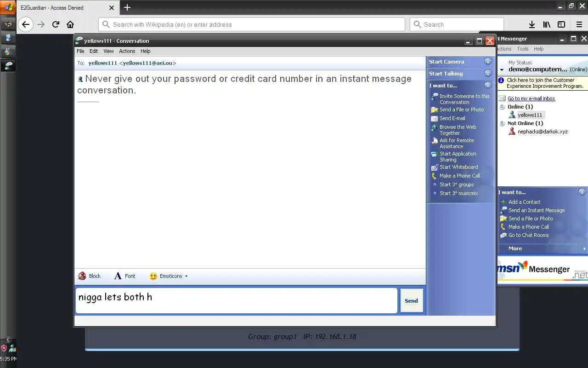Click the Customer Experience Improvement Program notice
This screenshot has width=588, height=368.
[x=543, y=83]
